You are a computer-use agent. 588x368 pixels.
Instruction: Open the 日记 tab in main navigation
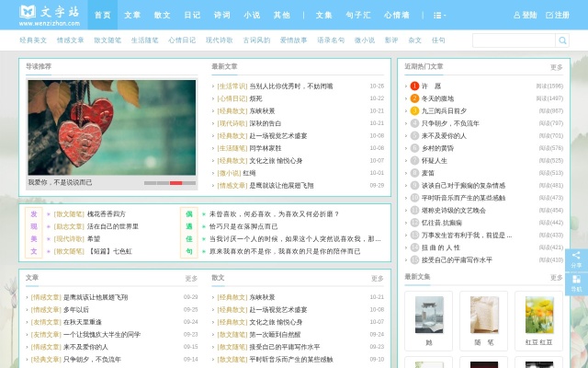point(192,16)
